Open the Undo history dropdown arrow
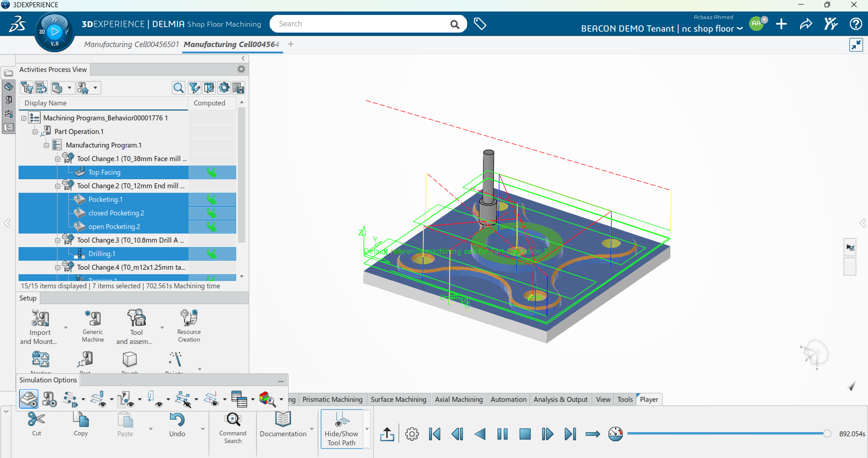 click(x=203, y=429)
